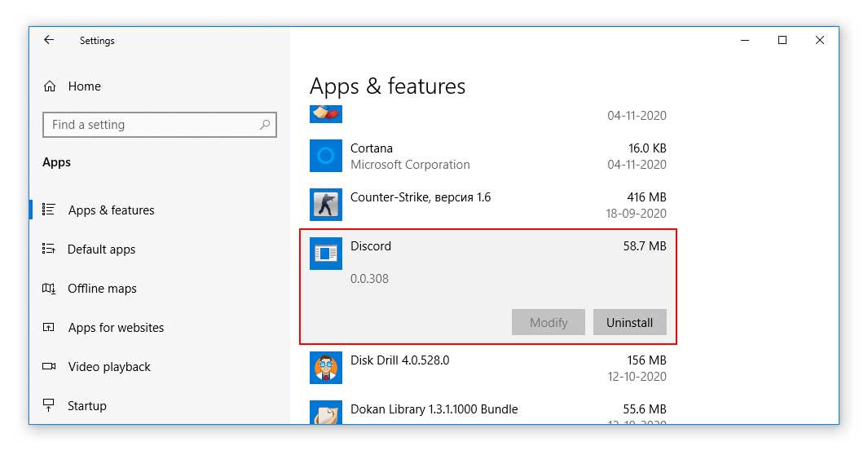Select the Disk Drill 4.0.528.0 entry

(399, 360)
